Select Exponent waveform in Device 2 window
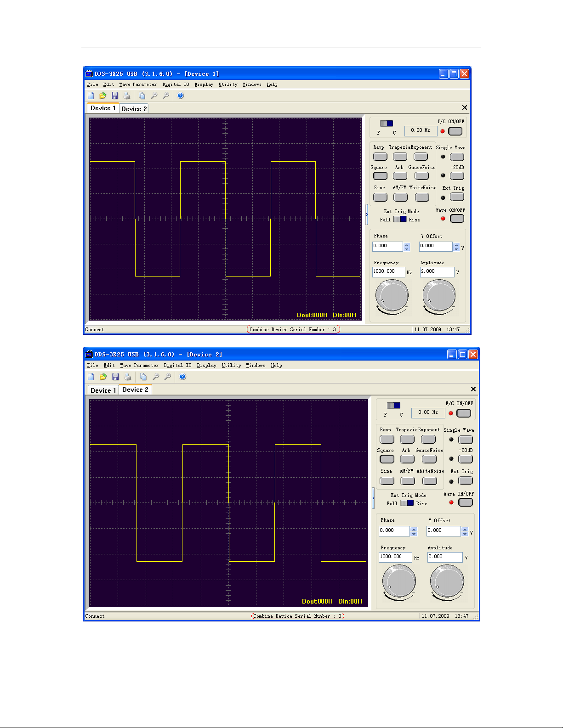The height and width of the screenshot is (728, 563). tap(428, 440)
